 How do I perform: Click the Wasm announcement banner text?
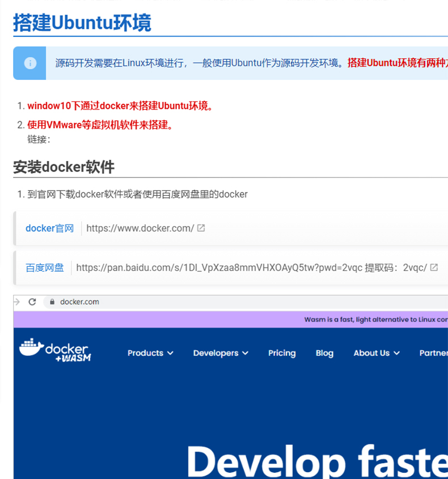[376, 320]
